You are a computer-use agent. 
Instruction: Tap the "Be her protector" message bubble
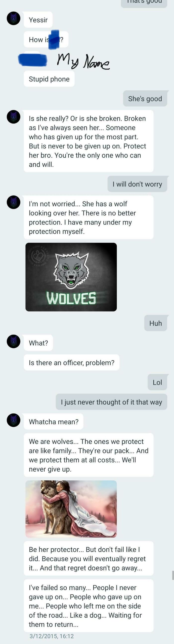pos(89,558)
